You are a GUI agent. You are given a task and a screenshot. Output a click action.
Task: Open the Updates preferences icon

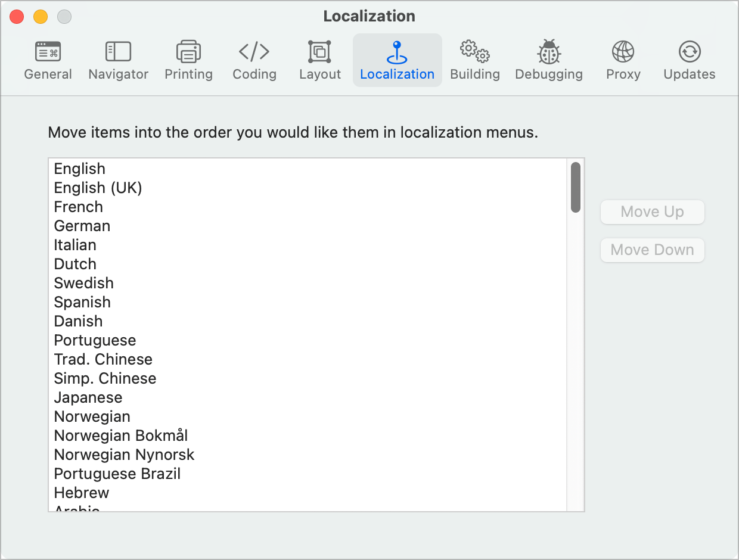point(690,52)
